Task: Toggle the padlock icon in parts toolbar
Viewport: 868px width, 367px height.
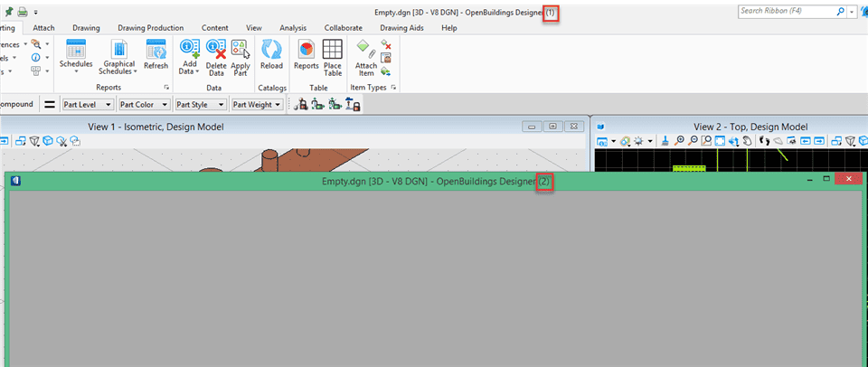Action: [353, 104]
